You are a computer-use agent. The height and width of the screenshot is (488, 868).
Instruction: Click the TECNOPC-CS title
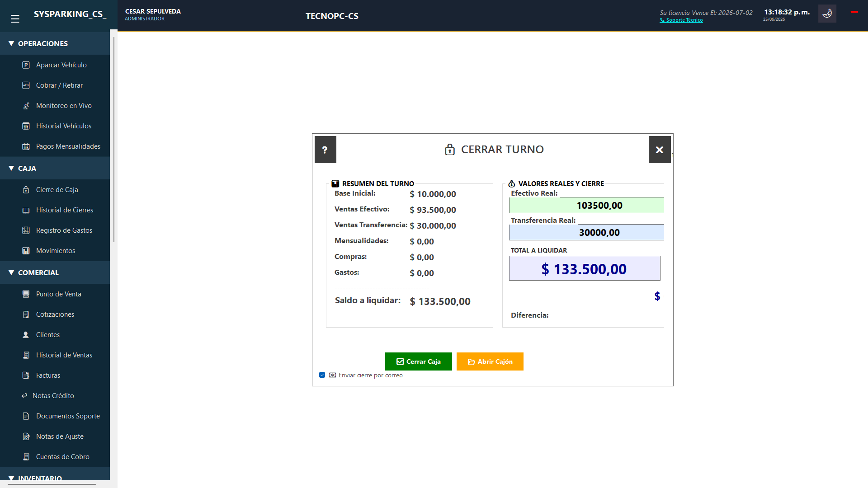tap(332, 16)
